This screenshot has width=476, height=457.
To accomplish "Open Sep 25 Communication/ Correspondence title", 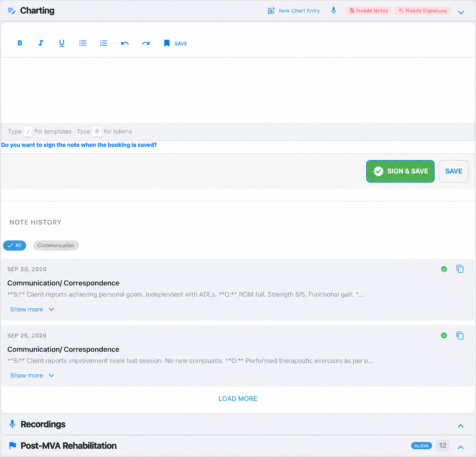I will (63, 349).
